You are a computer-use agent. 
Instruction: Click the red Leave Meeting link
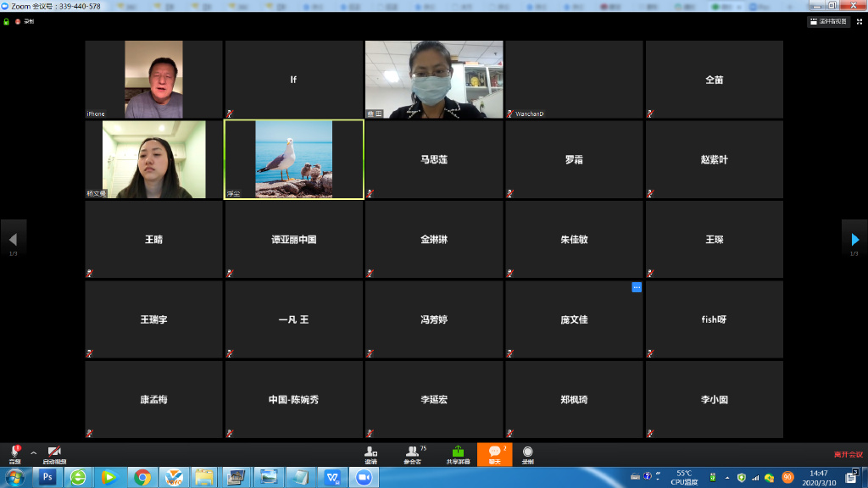click(x=848, y=455)
